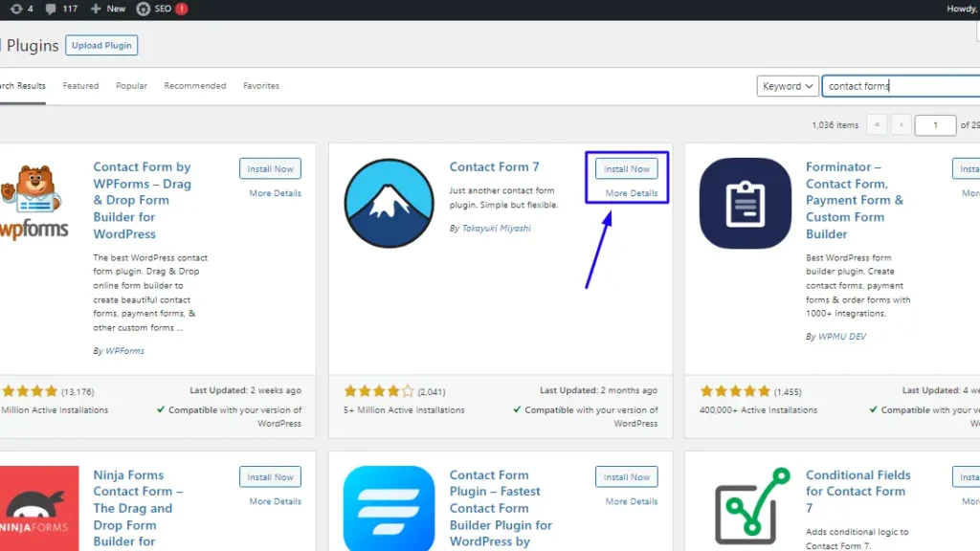Install the Fastest Contact Form Builder plugin
This screenshot has height=551, width=980.
[626, 476]
